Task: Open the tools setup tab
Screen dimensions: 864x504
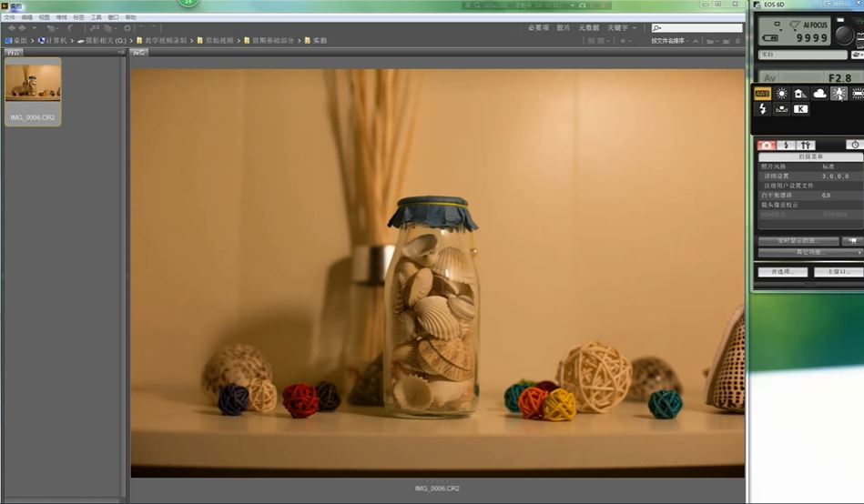Action: point(805,145)
